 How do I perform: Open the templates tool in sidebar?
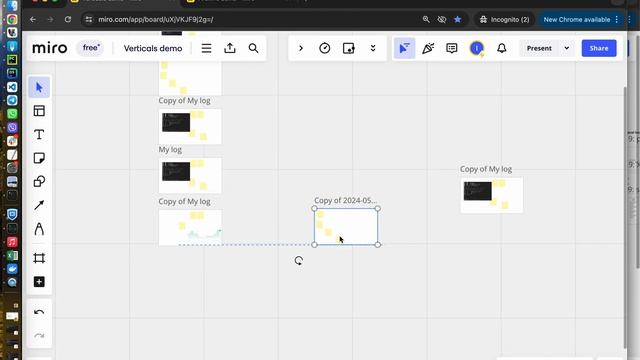(39, 111)
